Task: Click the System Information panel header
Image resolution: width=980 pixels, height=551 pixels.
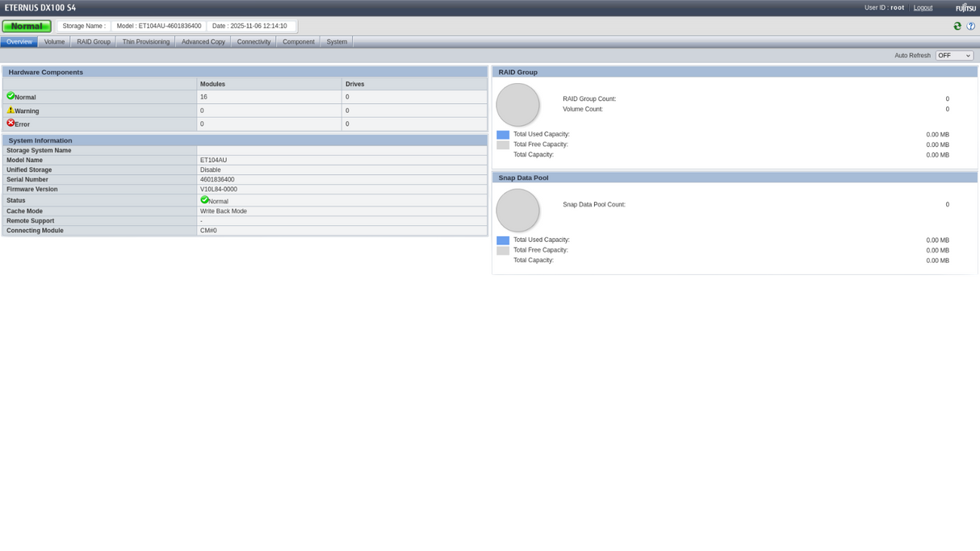Action: 245,140
